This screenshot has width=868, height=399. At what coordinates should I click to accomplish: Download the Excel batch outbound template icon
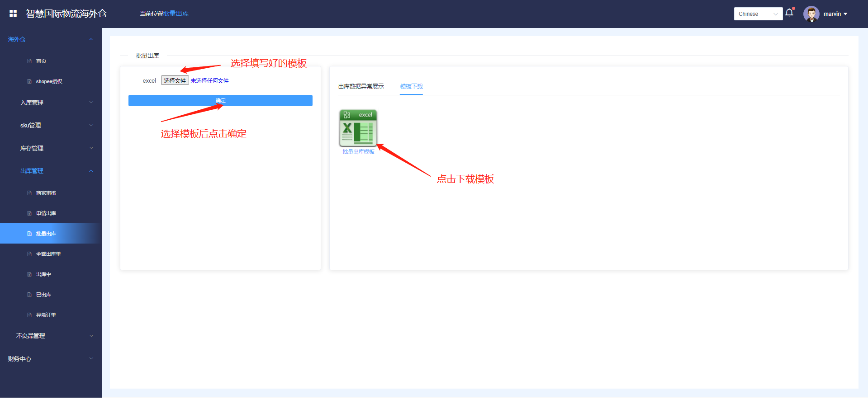[358, 128]
